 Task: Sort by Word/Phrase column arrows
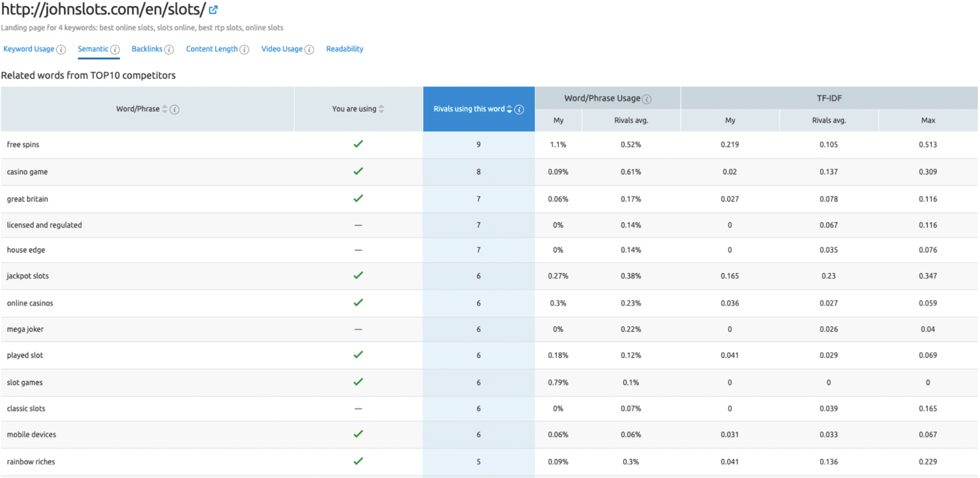tap(165, 109)
